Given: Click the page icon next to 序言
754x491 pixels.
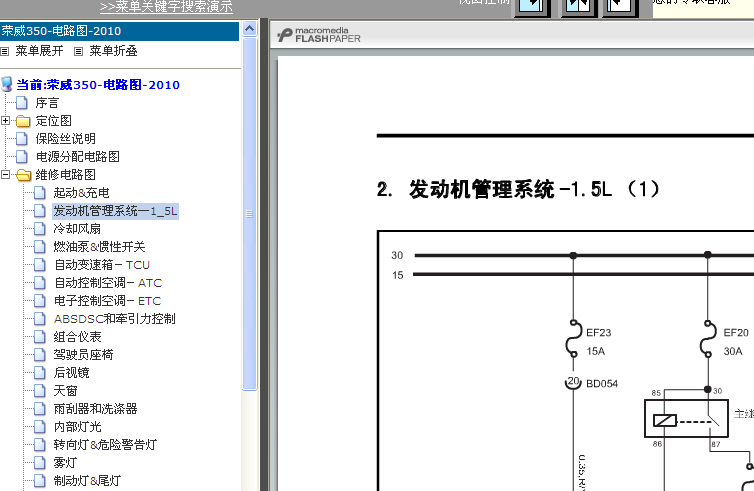Looking at the screenshot, I should [22, 102].
